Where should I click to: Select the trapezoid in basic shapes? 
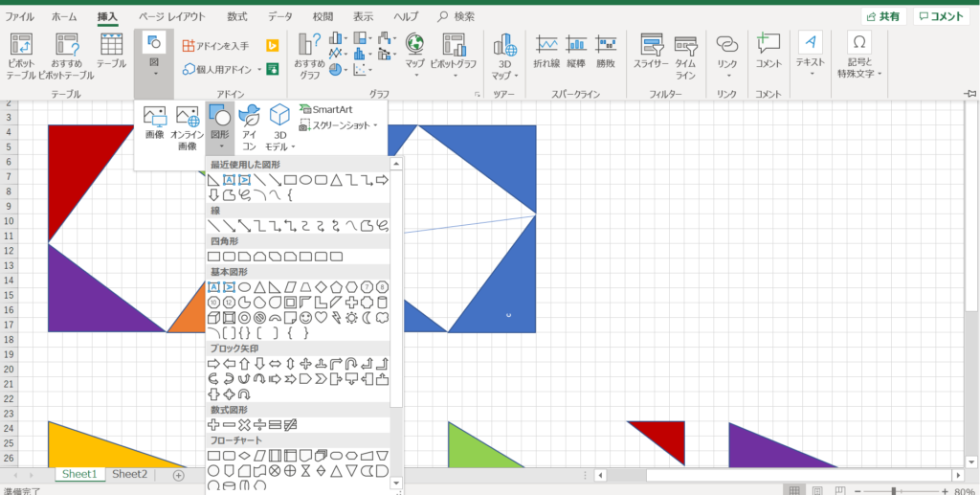coord(305,287)
